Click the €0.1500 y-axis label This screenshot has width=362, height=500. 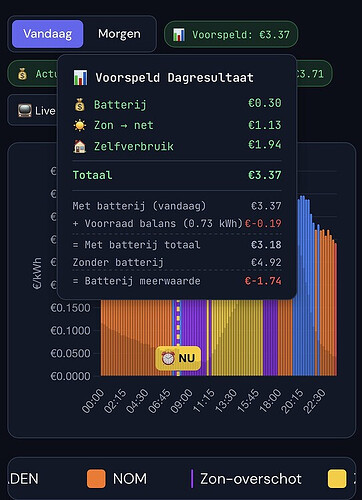(x=70, y=308)
